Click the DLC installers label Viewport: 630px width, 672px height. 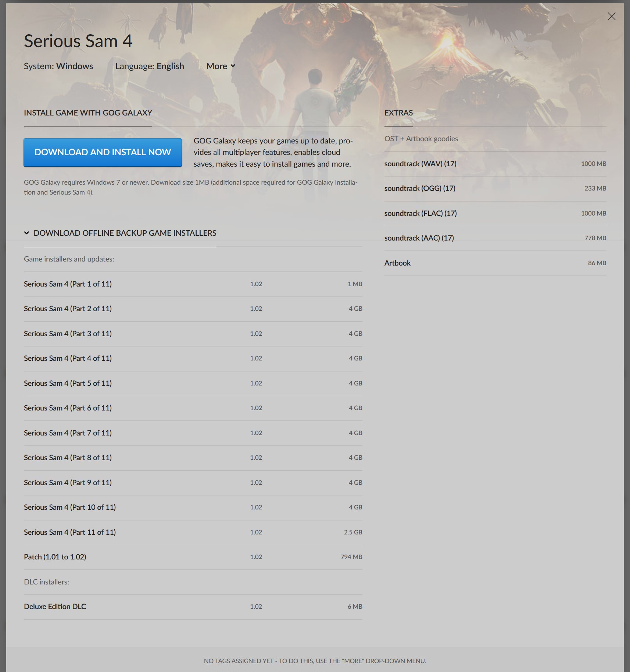pyautogui.click(x=46, y=582)
